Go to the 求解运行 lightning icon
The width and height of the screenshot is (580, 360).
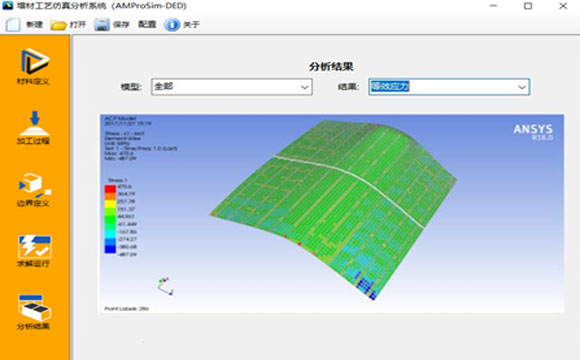coord(34,246)
